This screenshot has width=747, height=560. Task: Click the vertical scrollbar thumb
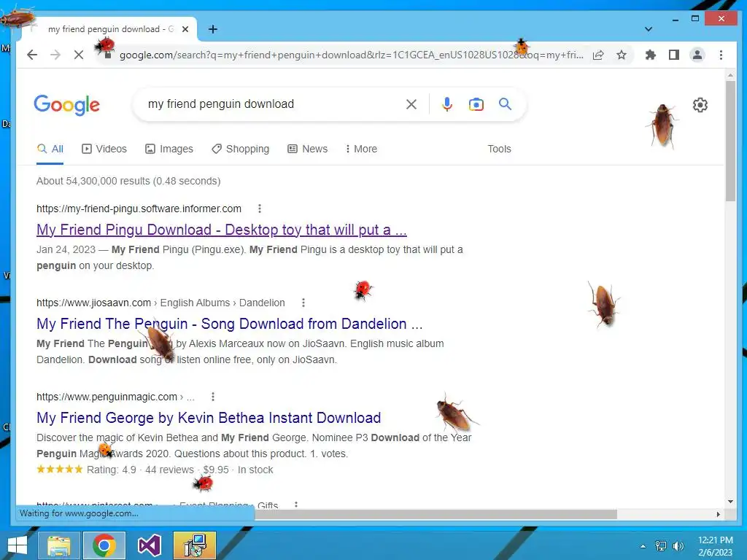pyautogui.click(x=730, y=141)
